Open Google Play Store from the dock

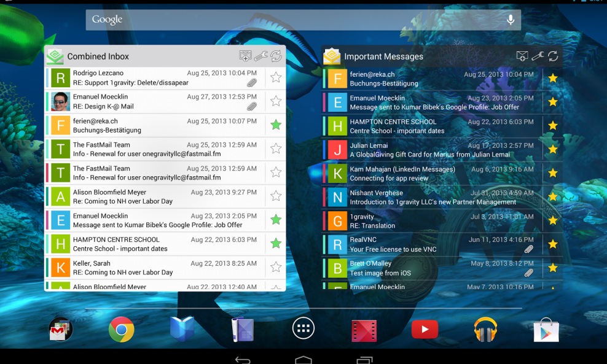(x=546, y=330)
